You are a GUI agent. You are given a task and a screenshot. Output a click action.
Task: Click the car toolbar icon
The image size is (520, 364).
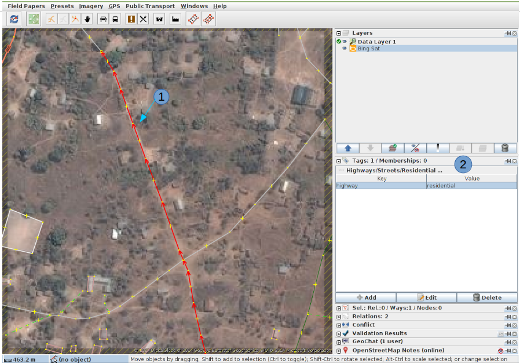pos(103,19)
